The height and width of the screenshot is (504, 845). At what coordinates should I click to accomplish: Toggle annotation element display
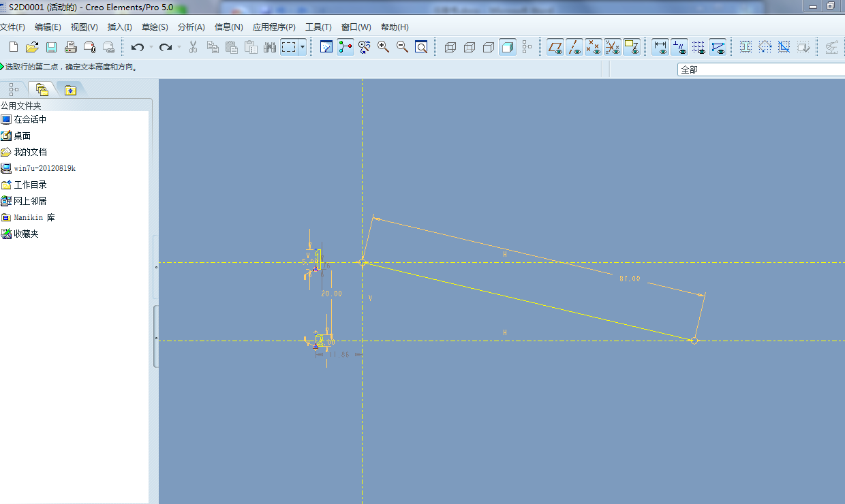tap(632, 47)
